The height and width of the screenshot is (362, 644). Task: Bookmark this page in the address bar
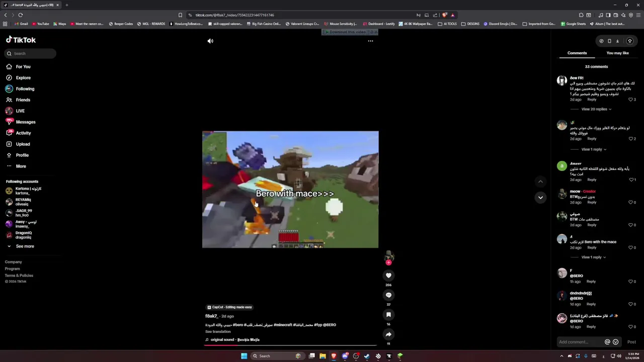pyautogui.click(x=180, y=15)
